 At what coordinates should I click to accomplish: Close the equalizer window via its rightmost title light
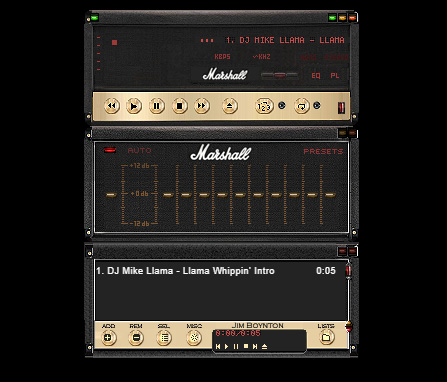coord(352,133)
